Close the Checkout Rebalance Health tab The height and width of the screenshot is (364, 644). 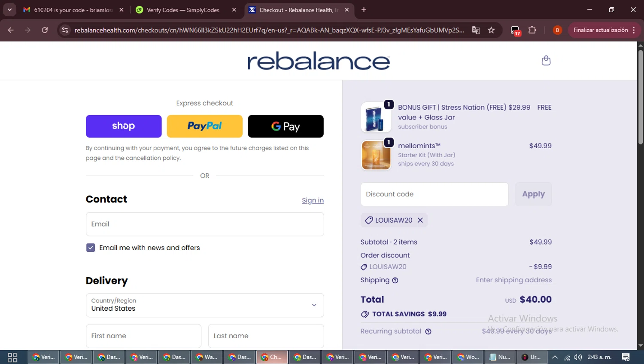[347, 9]
